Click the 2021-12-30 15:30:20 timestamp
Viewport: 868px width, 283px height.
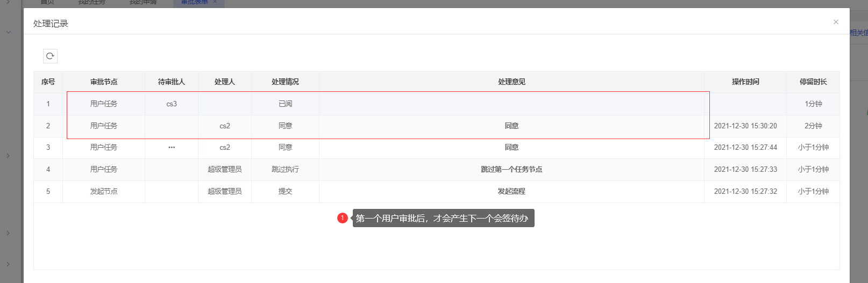(745, 126)
